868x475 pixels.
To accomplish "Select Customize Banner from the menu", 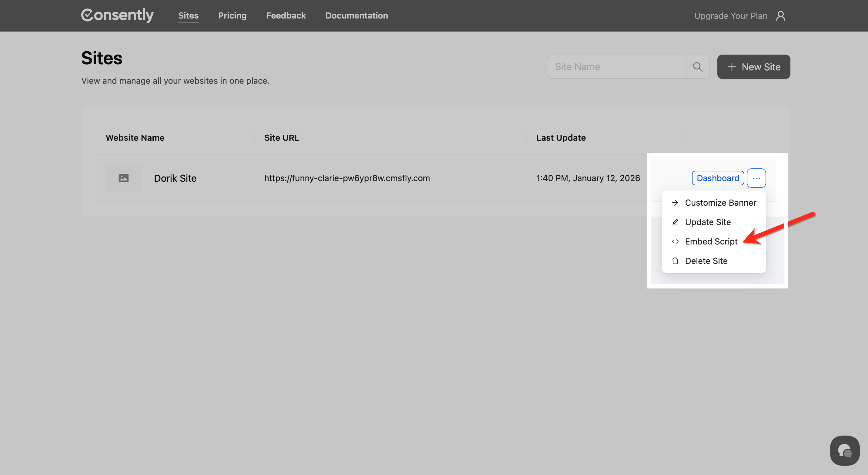I will pyautogui.click(x=720, y=203).
